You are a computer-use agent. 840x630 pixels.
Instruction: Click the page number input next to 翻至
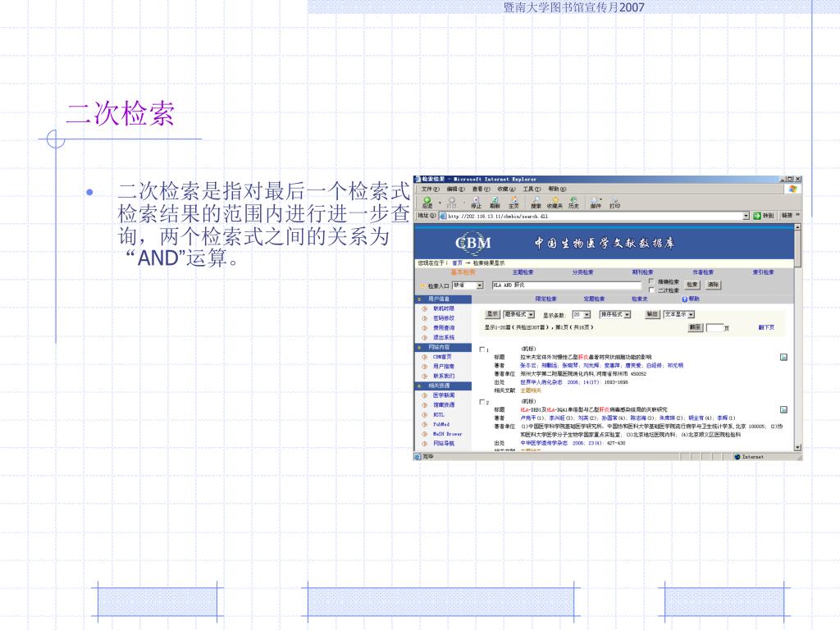[x=714, y=327]
